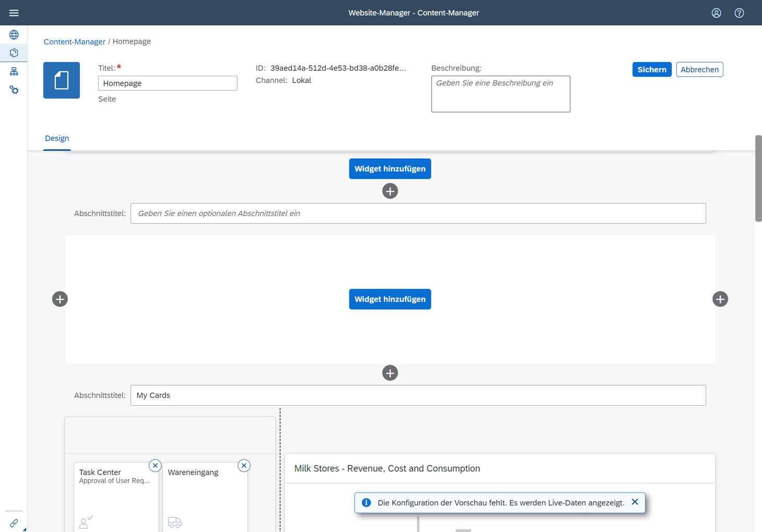Remove the Task Center card
Viewport: 762px width, 532px height.
tap(155, 465)
